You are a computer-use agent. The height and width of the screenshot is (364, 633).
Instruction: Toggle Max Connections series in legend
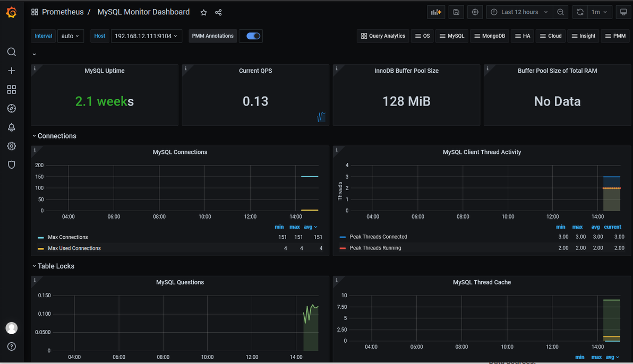coord(68,237)
